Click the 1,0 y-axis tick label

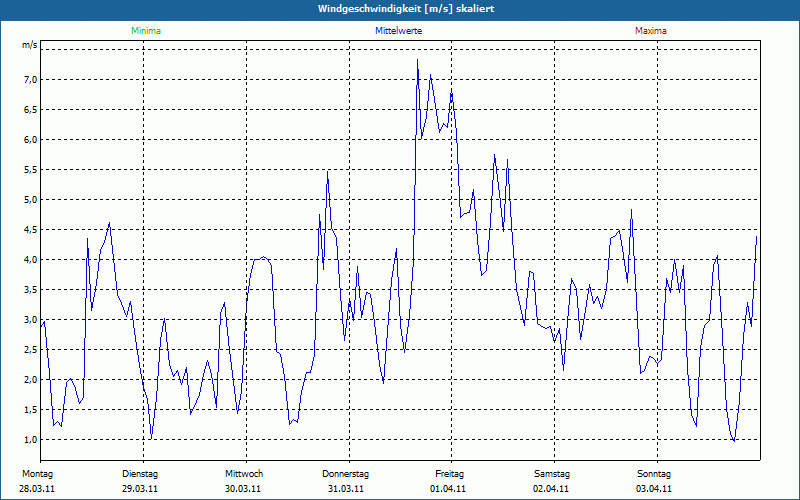pos(30,440)
